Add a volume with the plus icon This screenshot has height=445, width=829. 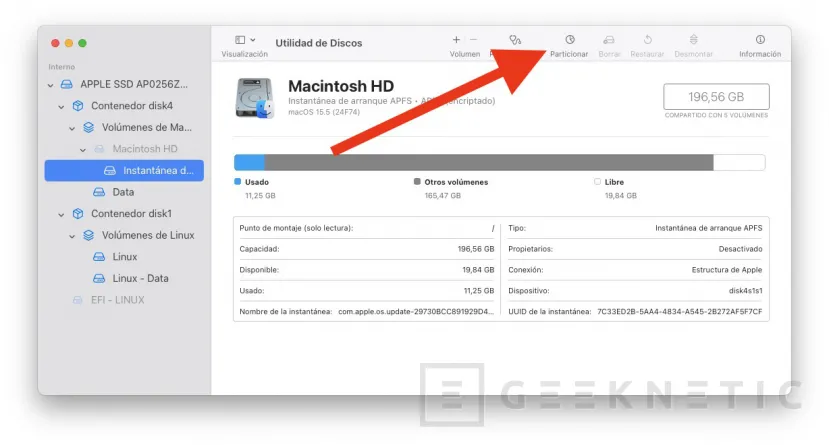pyautogui.click(x=456, y=40)
